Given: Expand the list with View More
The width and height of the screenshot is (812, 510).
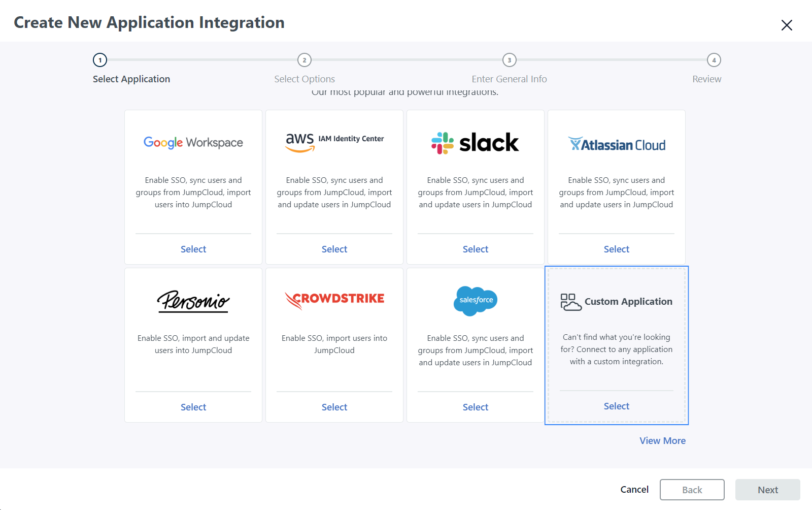Looking at the screenshot, I should [662, 441].
